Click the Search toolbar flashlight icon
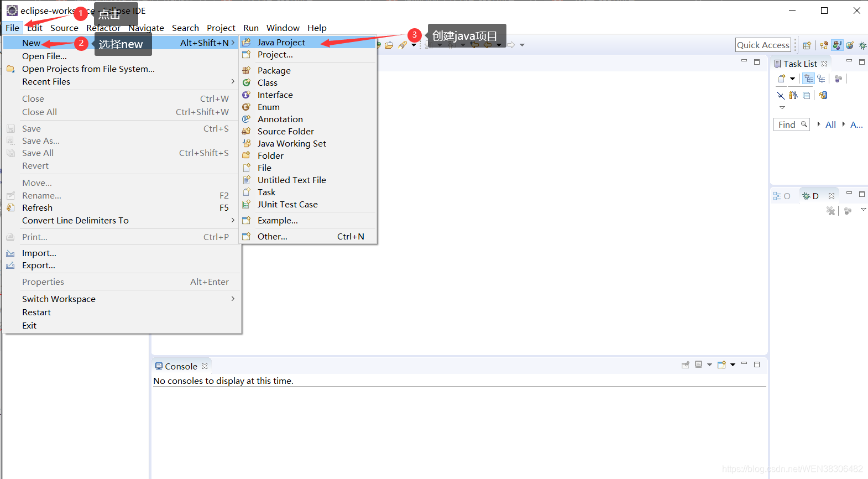The height and width of the screenshot is (479, 868). pos(402,45)
